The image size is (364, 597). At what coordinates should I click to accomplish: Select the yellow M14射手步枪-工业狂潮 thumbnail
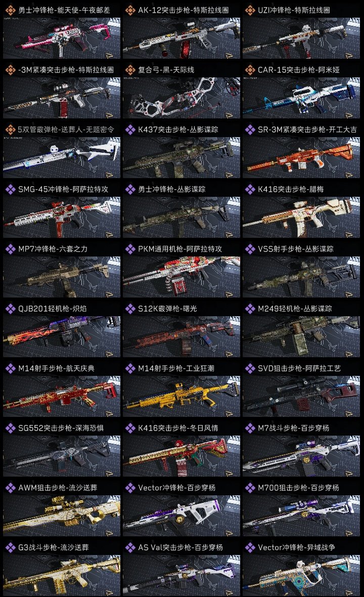[x=181, y=396]
